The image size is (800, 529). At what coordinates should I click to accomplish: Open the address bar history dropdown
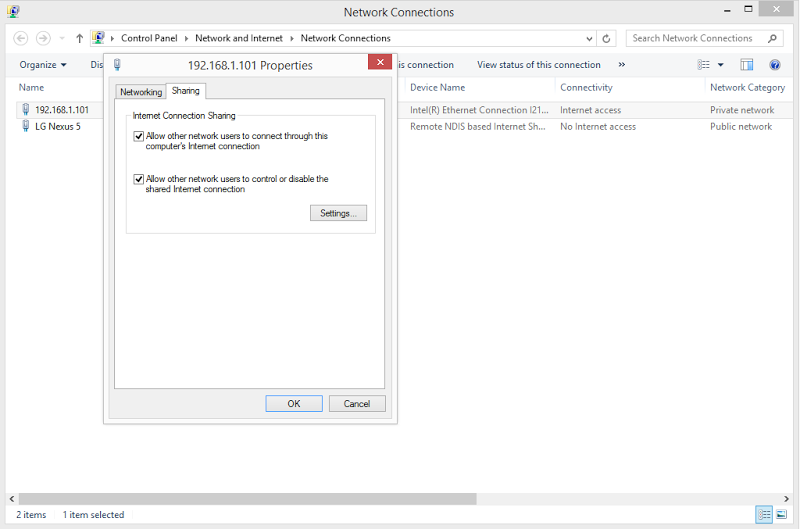(x=589, y=38)
